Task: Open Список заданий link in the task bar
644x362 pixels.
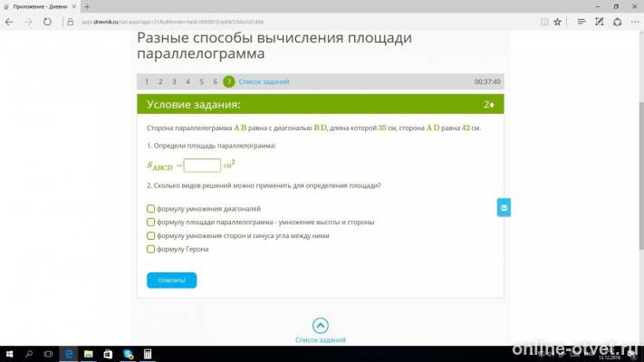Action: pyautogui.click(x=264, y=81)
